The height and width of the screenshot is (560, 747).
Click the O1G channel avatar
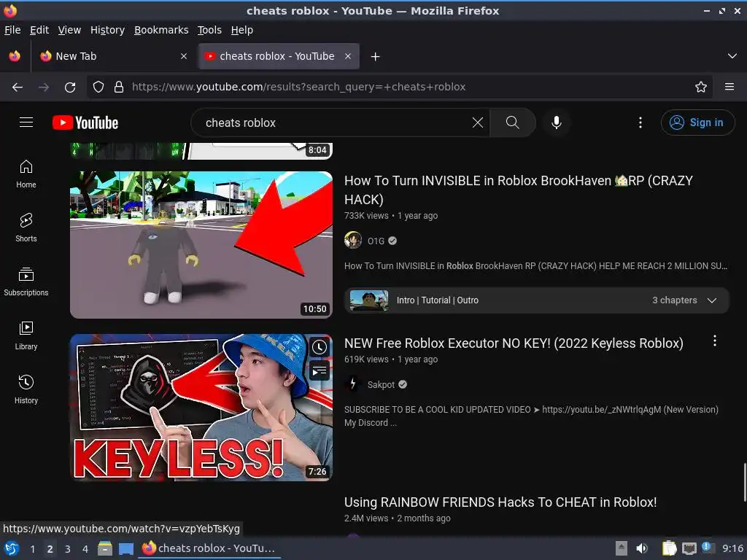coord(353,241)
